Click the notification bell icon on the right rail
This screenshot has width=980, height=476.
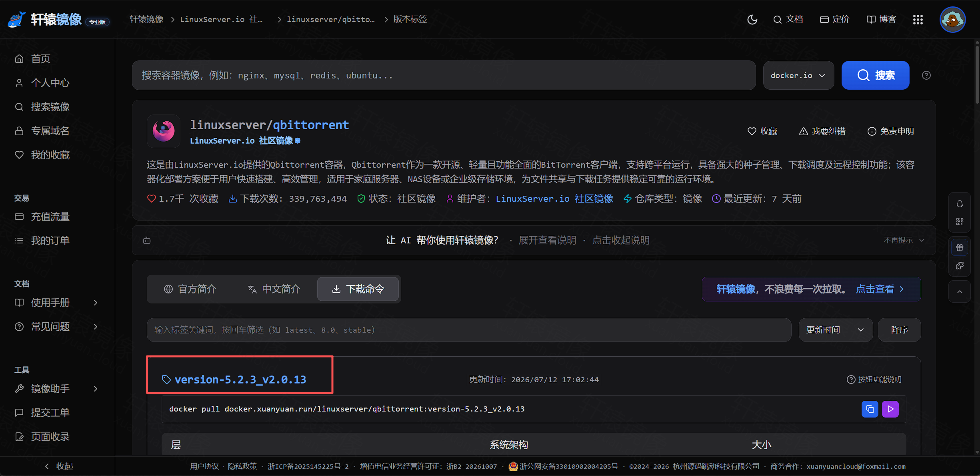960,204
